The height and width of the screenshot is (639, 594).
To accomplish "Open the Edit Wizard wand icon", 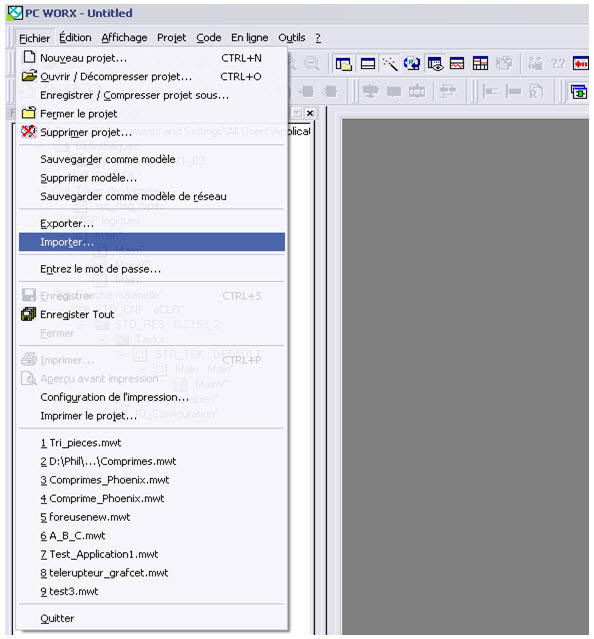I will pos(390,64).
